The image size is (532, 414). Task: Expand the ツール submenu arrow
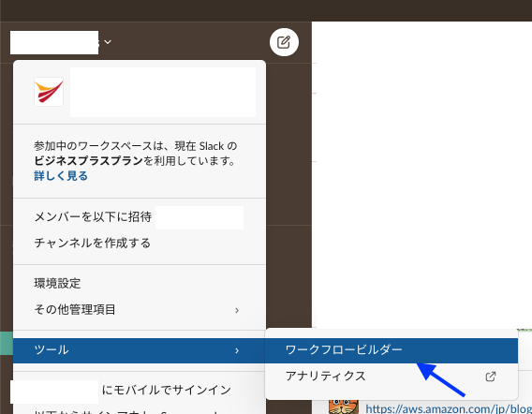pyautogui.click(x=237, y=350)
